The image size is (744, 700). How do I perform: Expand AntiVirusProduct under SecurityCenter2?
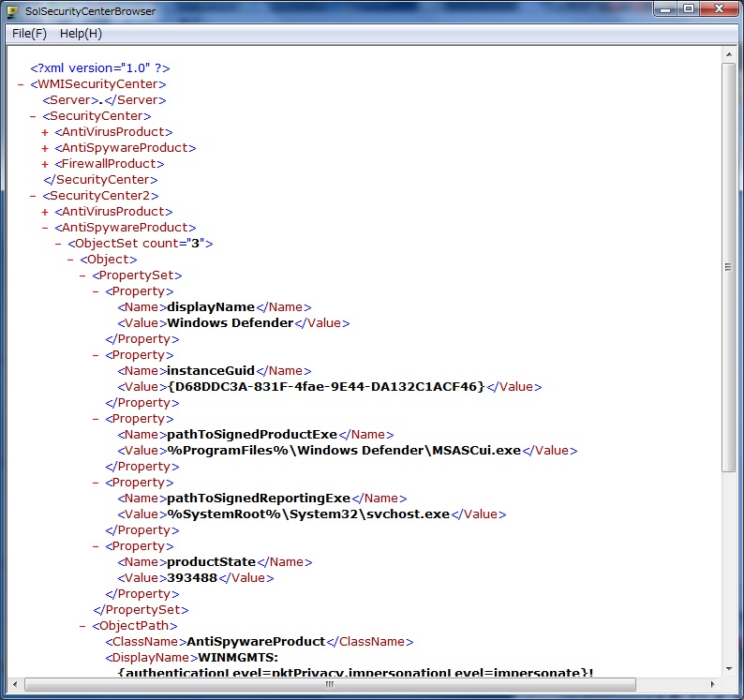45,212
